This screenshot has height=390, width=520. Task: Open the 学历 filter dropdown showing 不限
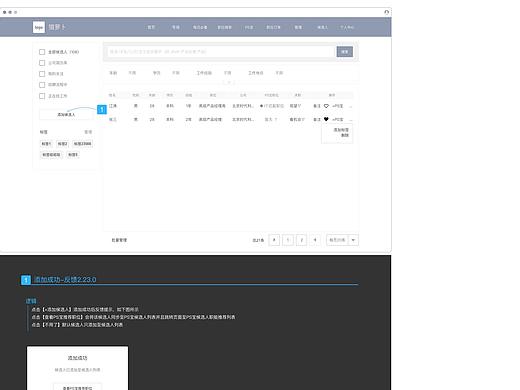pyautogui.click(x=176, y=73)
